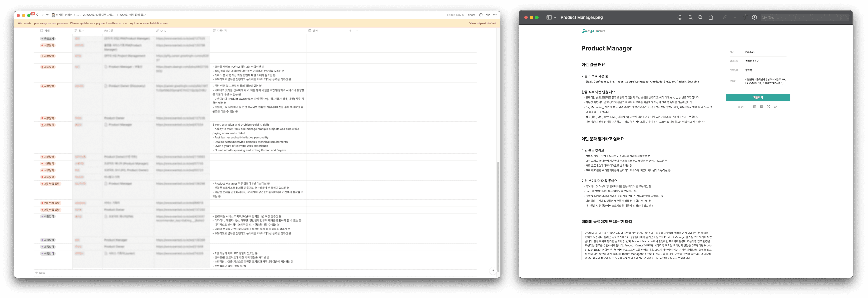Open Notion page history clock icon
The height and width of the screenshot is (298, 868).
481,15
